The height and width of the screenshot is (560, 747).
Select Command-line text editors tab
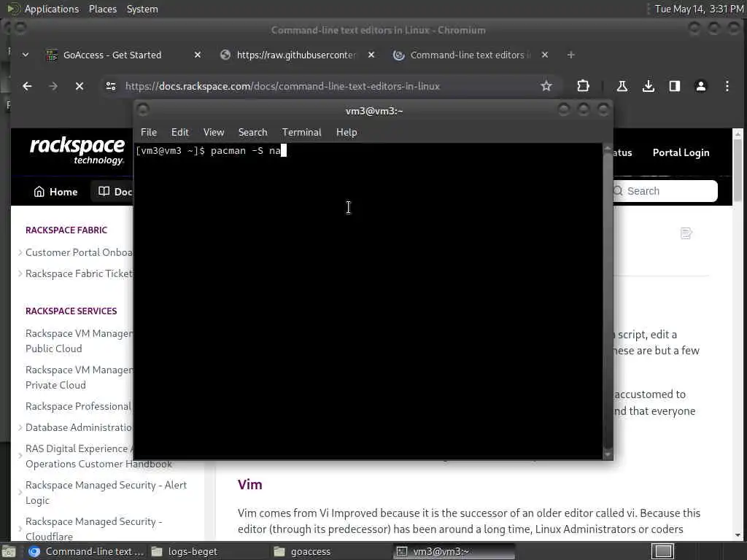tap(471, 55)
